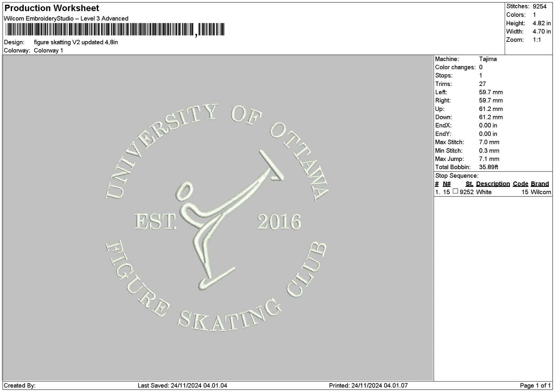The height and width of the screenshot is (392, 555).
Task: Click the 'EndX:' value 0.00 in
Action: [488, 126]
